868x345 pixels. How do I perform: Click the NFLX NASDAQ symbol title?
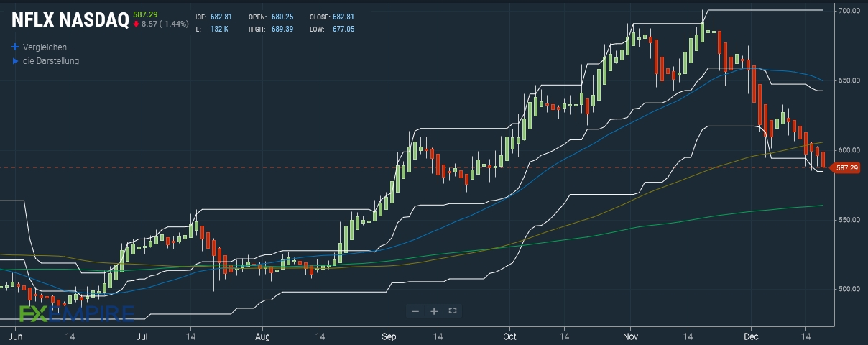tap(70, 21)
